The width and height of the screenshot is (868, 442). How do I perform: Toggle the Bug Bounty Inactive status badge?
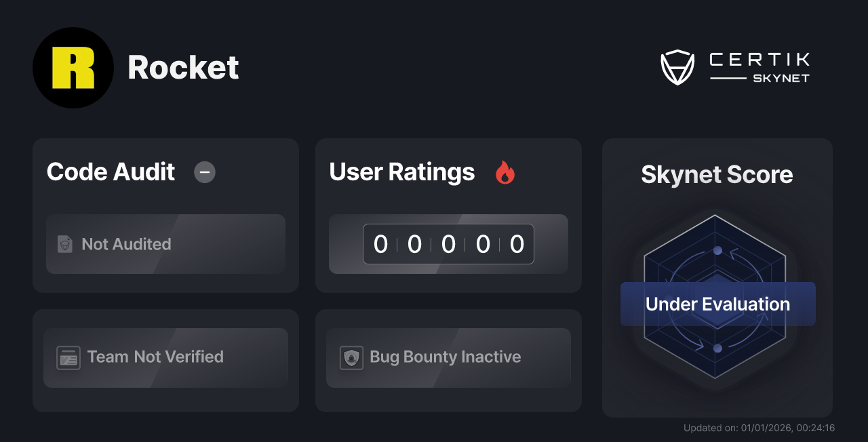click(448, 357)
